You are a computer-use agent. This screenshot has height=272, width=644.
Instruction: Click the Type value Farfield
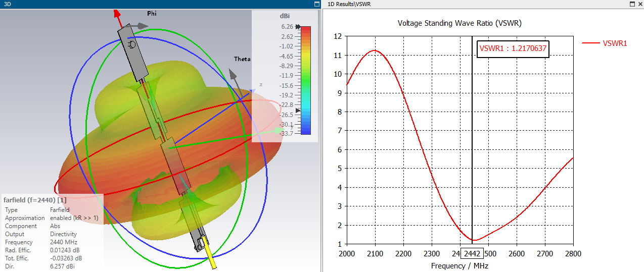[x=60, y=210]
